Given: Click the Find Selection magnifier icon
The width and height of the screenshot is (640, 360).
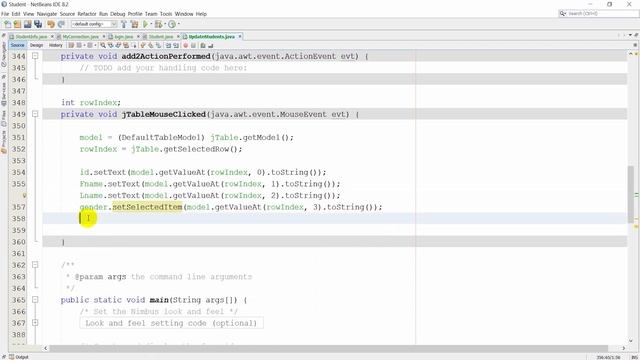Looking at the screenshot, I should pos(103,45).
